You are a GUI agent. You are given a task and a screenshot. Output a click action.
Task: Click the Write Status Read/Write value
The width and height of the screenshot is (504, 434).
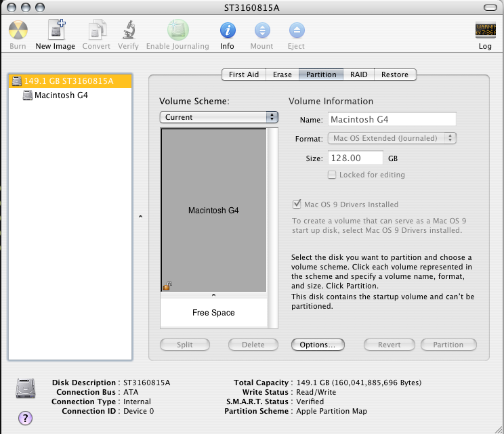pyautogui.click(x=316, y=392)
